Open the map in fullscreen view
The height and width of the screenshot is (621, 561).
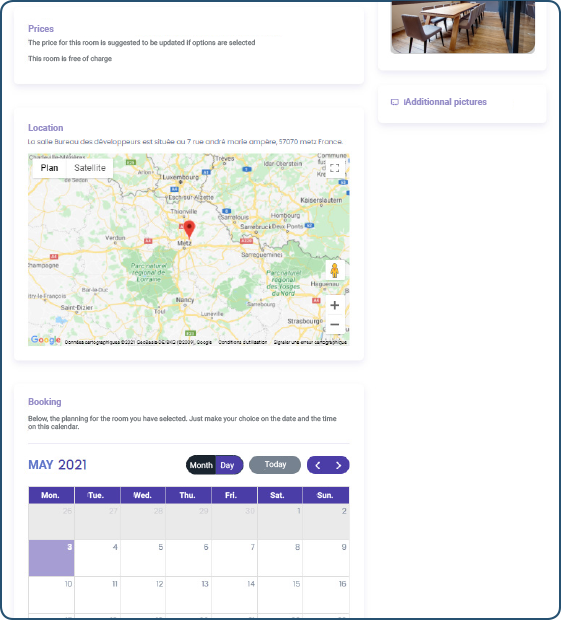(x=335, y=168)
